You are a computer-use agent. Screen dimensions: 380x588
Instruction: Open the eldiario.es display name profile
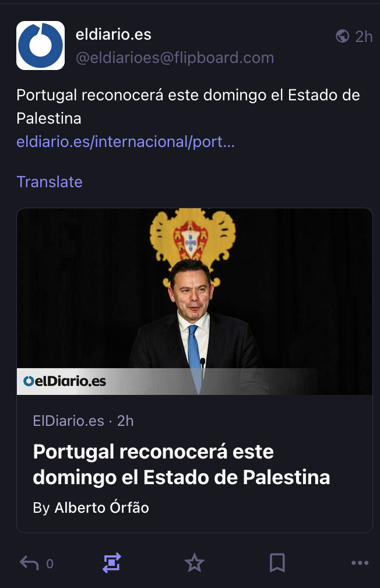(114, 34)
